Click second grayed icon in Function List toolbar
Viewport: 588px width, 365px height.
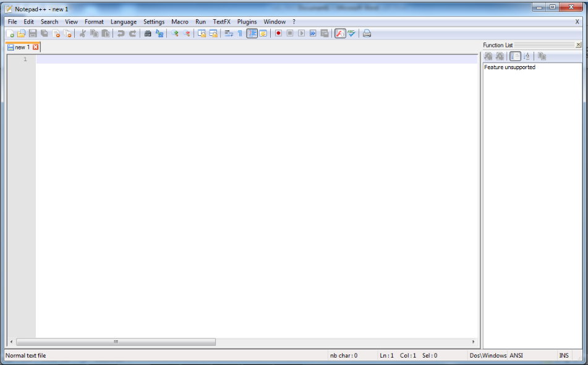[x=500, y=56]
